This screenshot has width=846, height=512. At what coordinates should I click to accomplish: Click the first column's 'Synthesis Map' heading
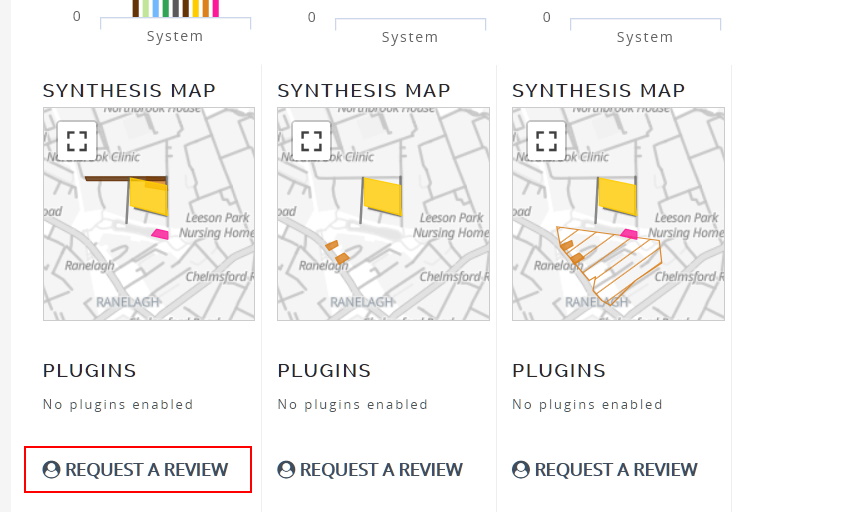point(129,91)
